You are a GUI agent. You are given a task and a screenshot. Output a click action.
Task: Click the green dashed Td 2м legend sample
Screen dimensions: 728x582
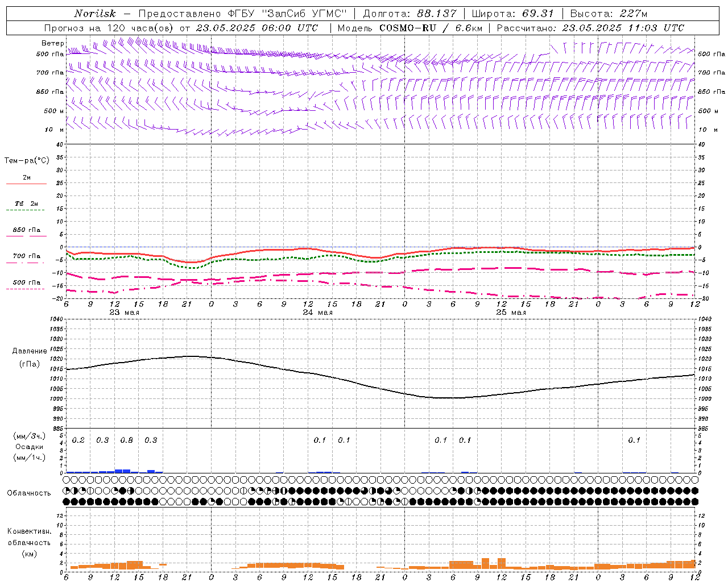25,210
